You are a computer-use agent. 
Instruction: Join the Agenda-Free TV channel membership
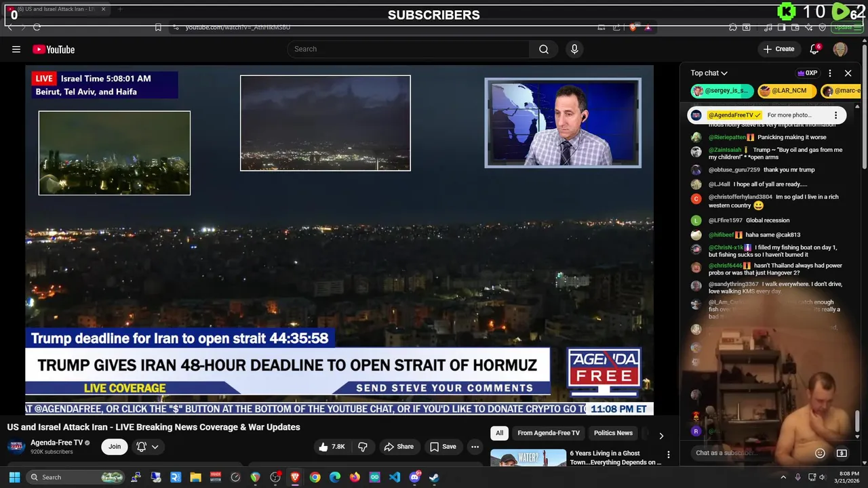115,447
